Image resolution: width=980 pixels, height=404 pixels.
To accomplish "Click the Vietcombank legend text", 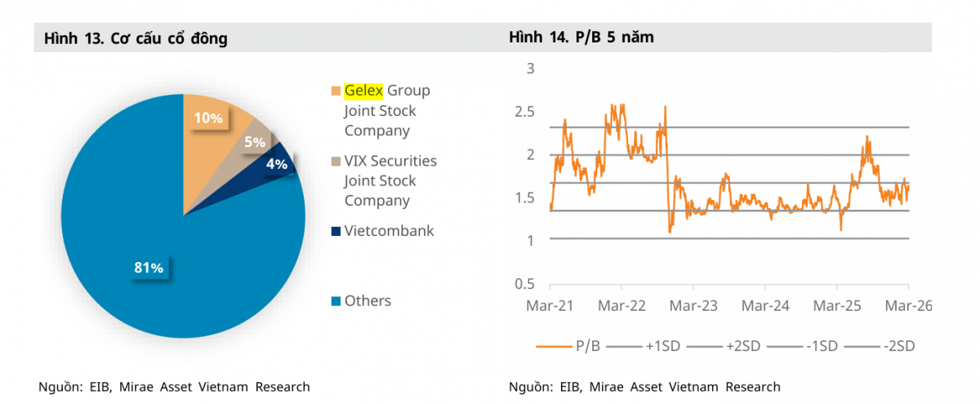I will 389,231.
